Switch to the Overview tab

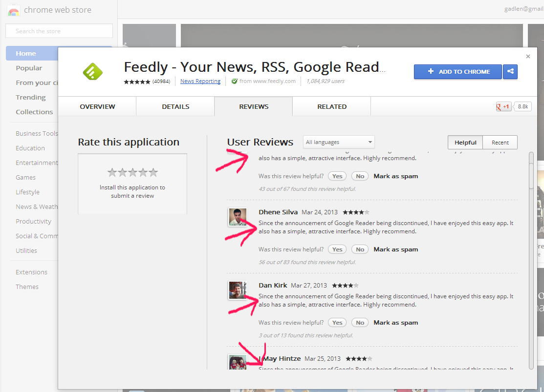tap(97, 106)
